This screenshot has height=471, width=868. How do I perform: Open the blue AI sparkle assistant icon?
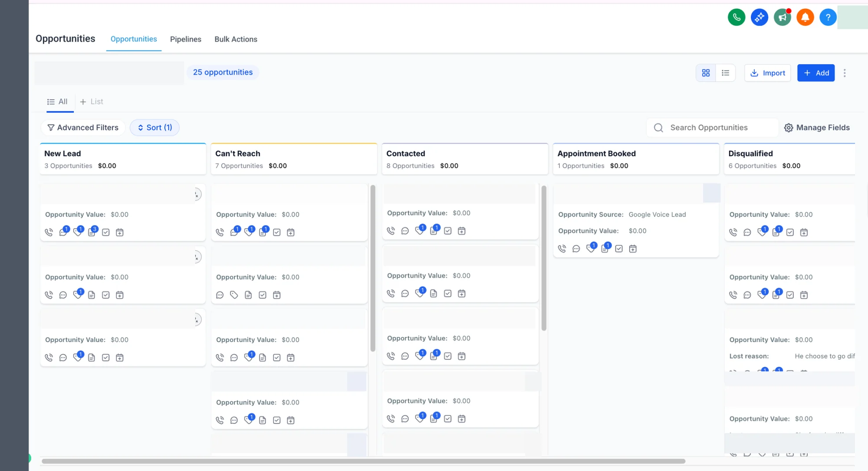759,17
